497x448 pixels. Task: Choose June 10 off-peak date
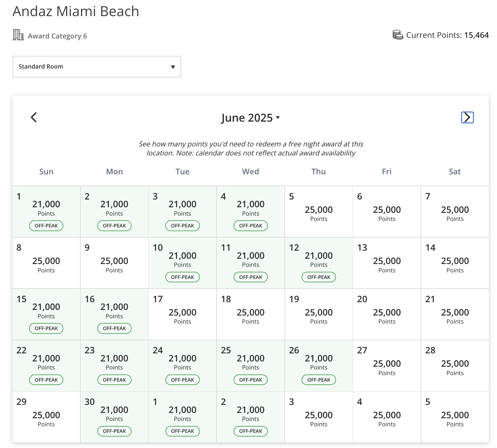click(x=182, y=263)
